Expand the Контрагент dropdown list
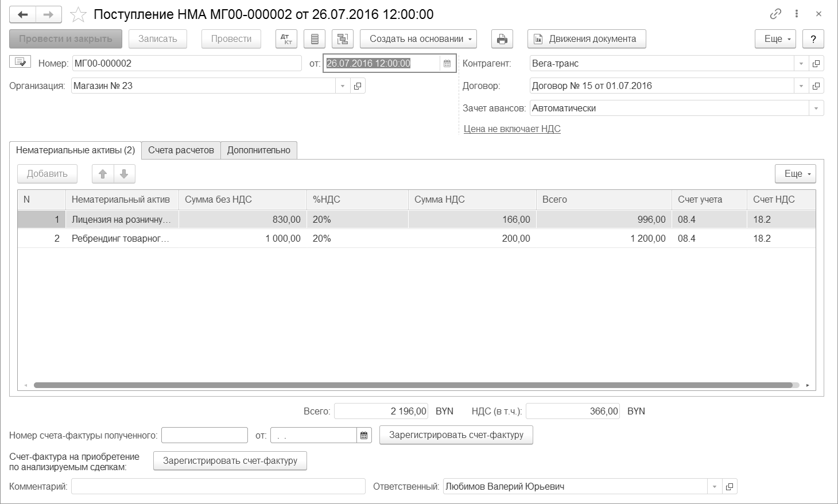This screenshot has width=838, height=504. pos(801,64)
